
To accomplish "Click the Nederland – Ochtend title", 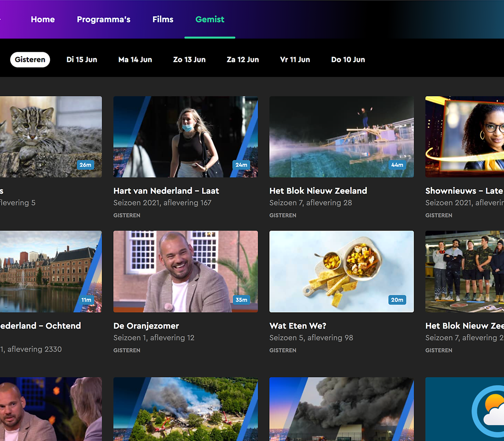I will (x=40, y=326).
